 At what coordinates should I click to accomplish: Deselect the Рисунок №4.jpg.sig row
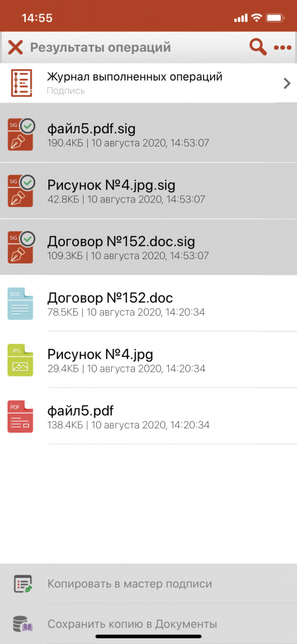148,191
